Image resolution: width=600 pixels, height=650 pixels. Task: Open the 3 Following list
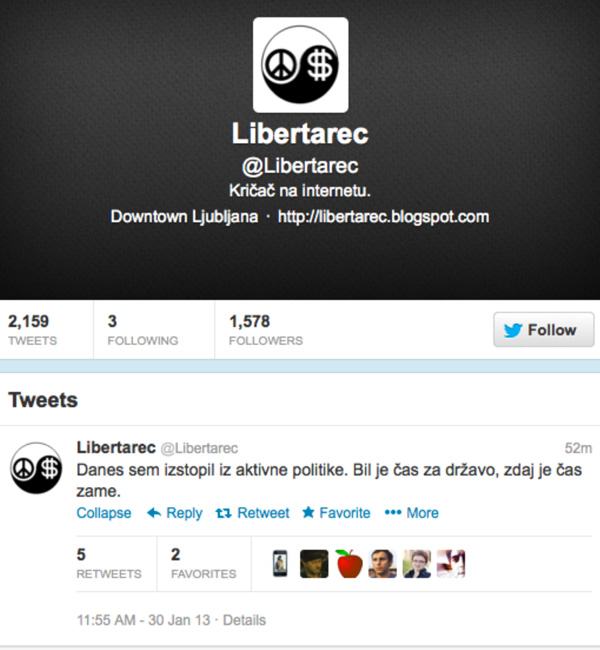tap(143, 330)
